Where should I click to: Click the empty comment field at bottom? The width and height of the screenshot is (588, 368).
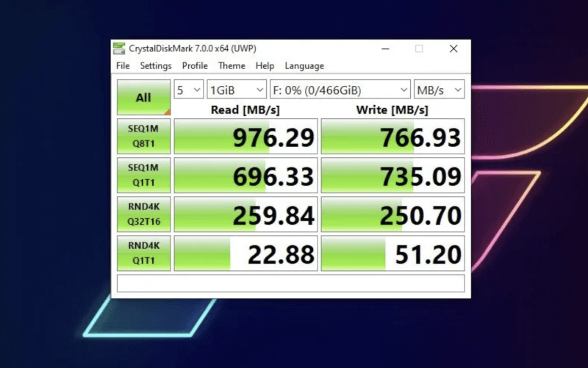click(290, 284)
